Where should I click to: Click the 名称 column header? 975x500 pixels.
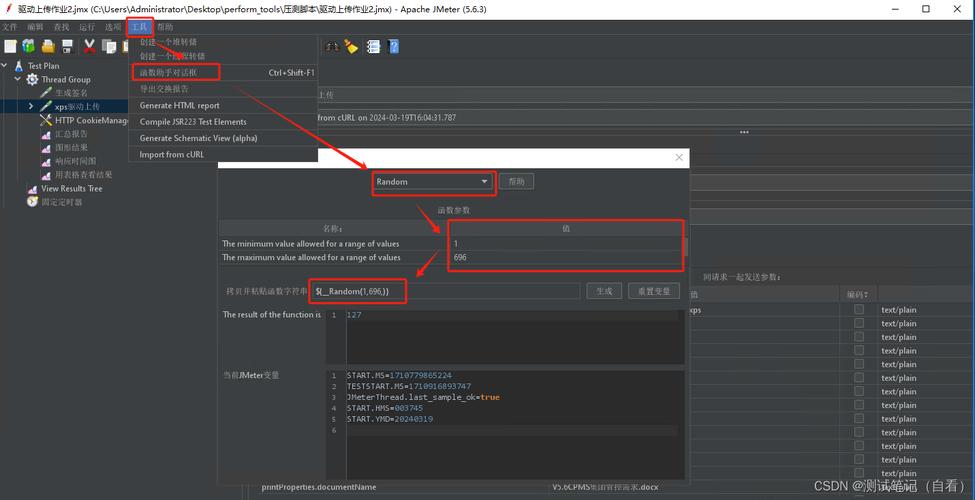click(x=333, y=228)
